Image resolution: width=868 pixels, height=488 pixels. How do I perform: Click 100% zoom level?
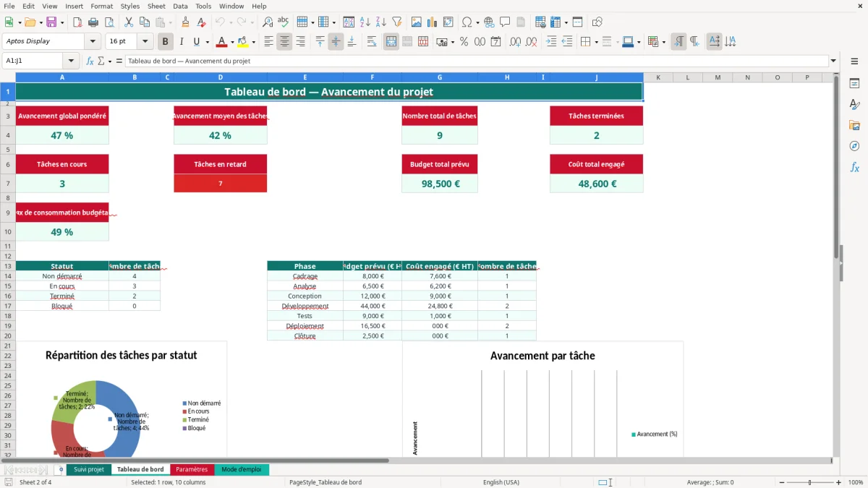point(855,482)
